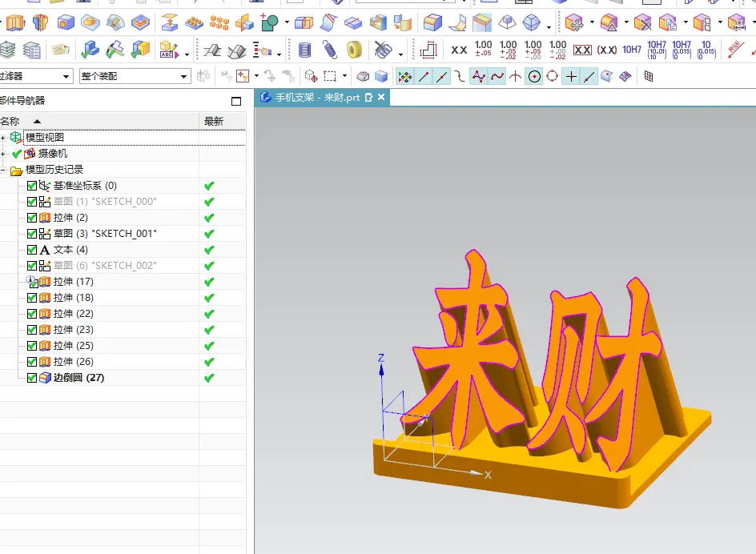This screenshot has width=756, height=554.
Task: Toggle the Enable Snap Point button
Action: click(405, 76)
